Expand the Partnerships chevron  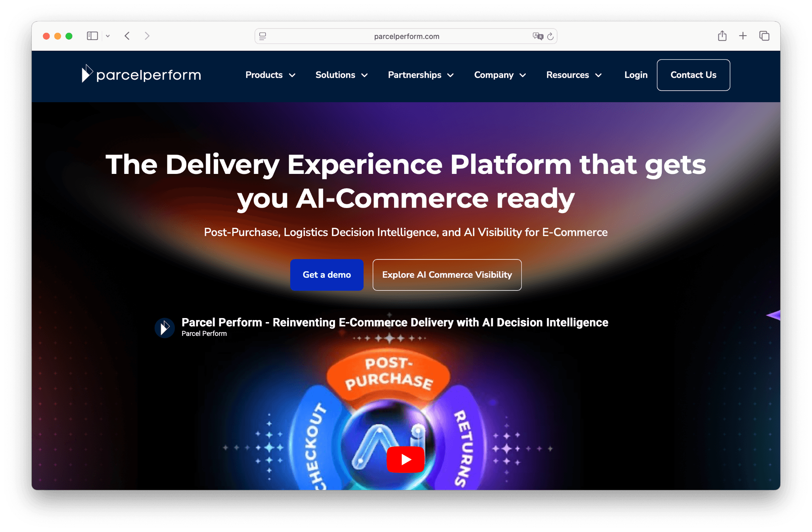click(x=451, y=75)
